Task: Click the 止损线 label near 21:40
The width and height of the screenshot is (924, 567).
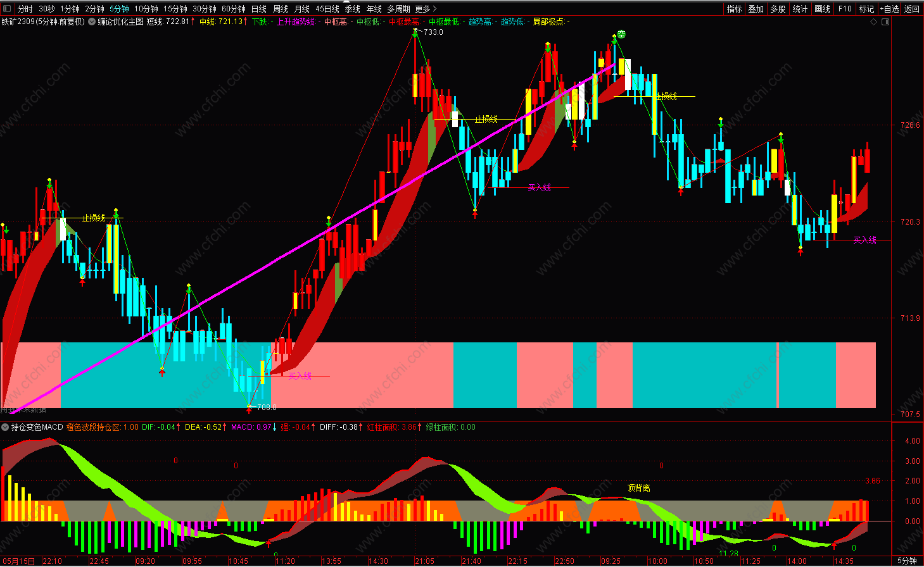Action: (x=486, y=119)
